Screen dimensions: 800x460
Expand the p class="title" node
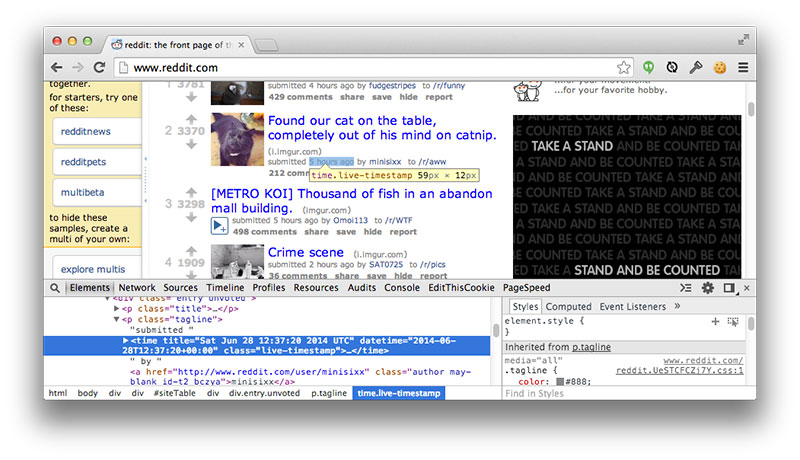(x=116, y=309)
